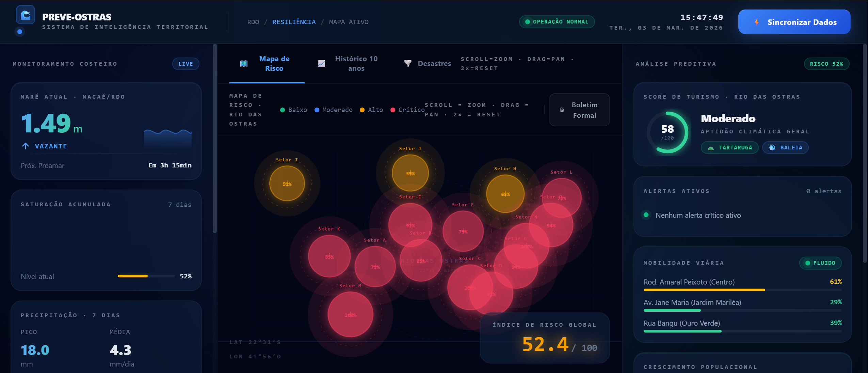This screenshot has height=373, width=868.
Task: Open the Desastres tab
Action: coord(434,64)
